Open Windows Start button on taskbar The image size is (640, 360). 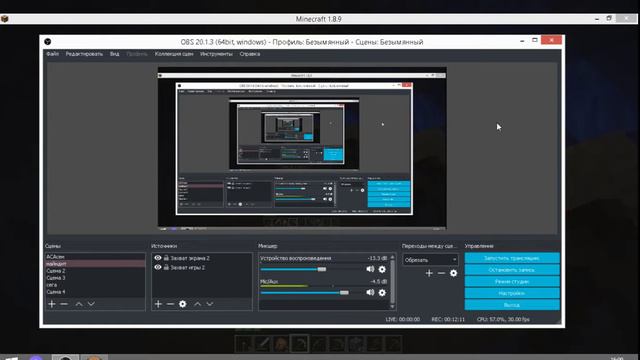tap(11, 358)
